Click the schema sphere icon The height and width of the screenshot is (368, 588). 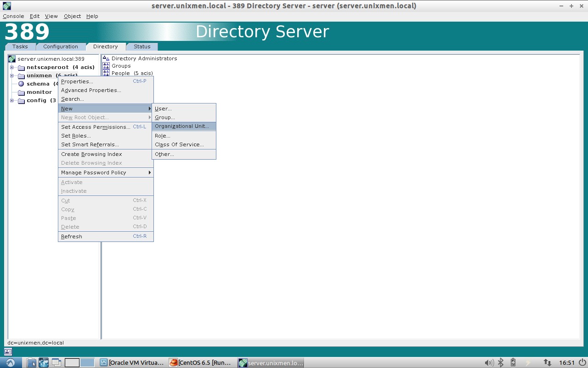pos(21,84)
